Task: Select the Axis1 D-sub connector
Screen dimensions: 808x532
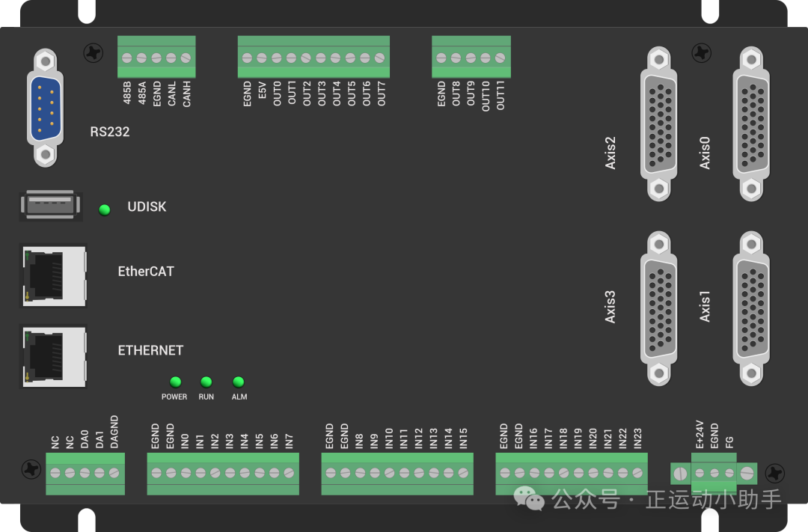Action: tap(751, 308)
